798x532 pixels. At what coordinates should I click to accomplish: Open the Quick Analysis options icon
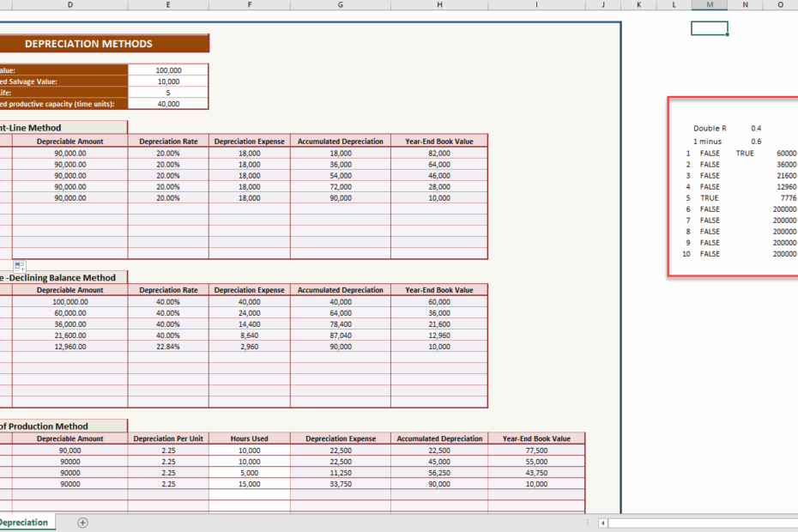20,266
